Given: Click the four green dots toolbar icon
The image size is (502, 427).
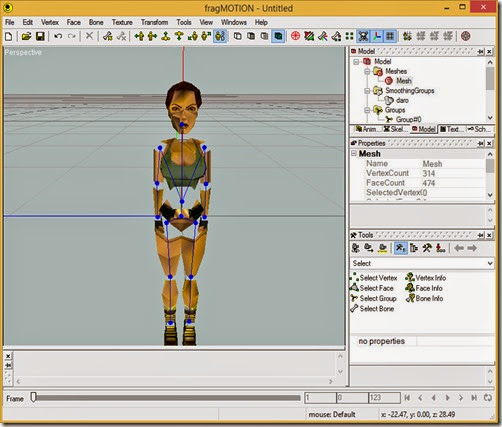Looking at the screenshot, I should click(x=349, y=36).
